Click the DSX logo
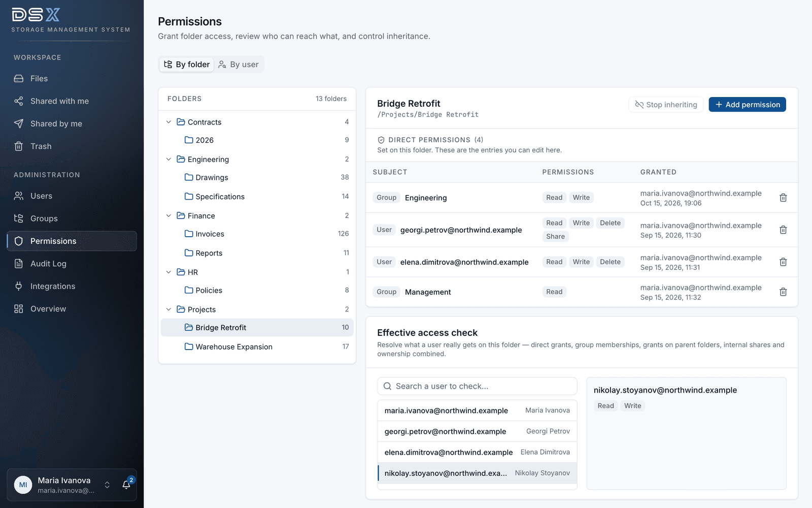812x508 pixels. point(36,15)
